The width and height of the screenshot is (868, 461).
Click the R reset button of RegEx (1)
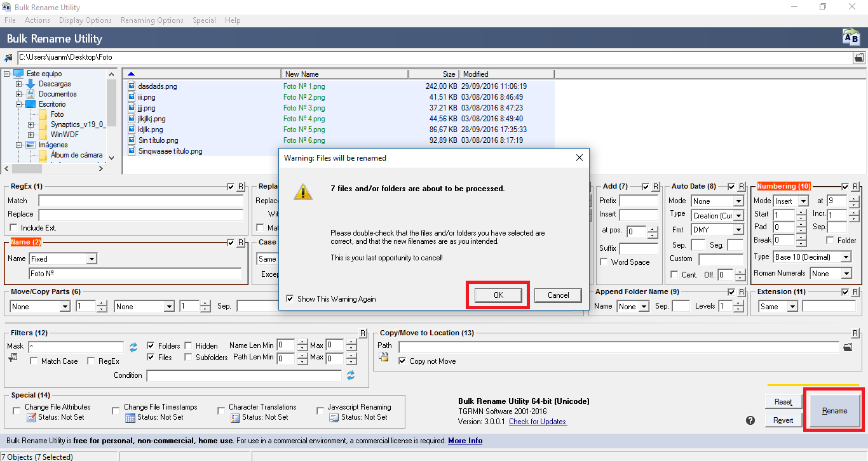[240, 187]
